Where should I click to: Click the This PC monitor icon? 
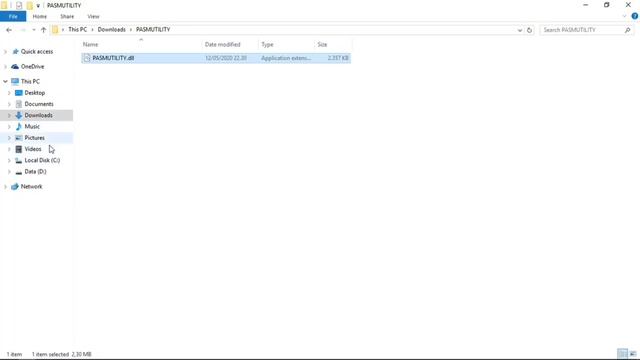point(15,81)
